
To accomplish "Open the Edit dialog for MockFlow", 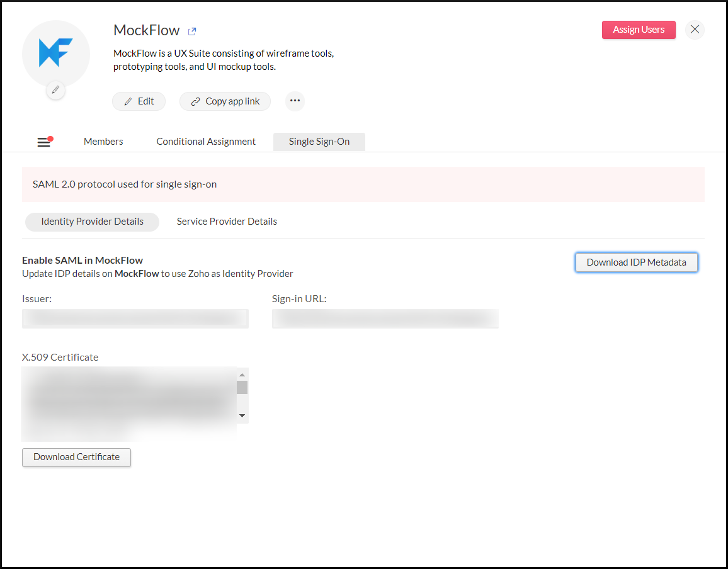I will (139, 101).
